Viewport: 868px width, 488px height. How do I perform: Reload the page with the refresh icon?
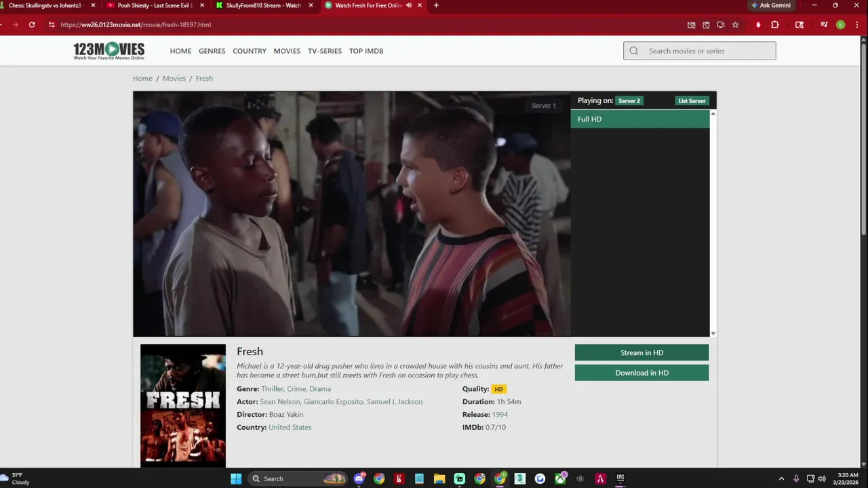coord(32,24)
